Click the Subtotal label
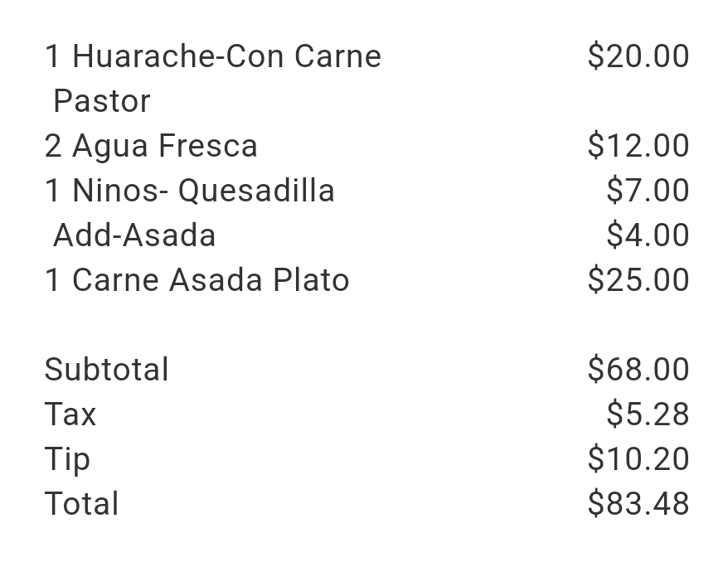Image resolution: width=728 pixels, height=567 pixels. 106,370
